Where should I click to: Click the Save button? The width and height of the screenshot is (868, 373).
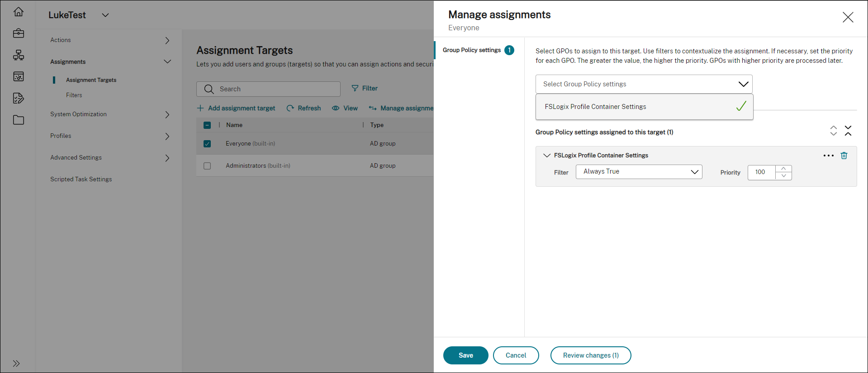[465, 355]
